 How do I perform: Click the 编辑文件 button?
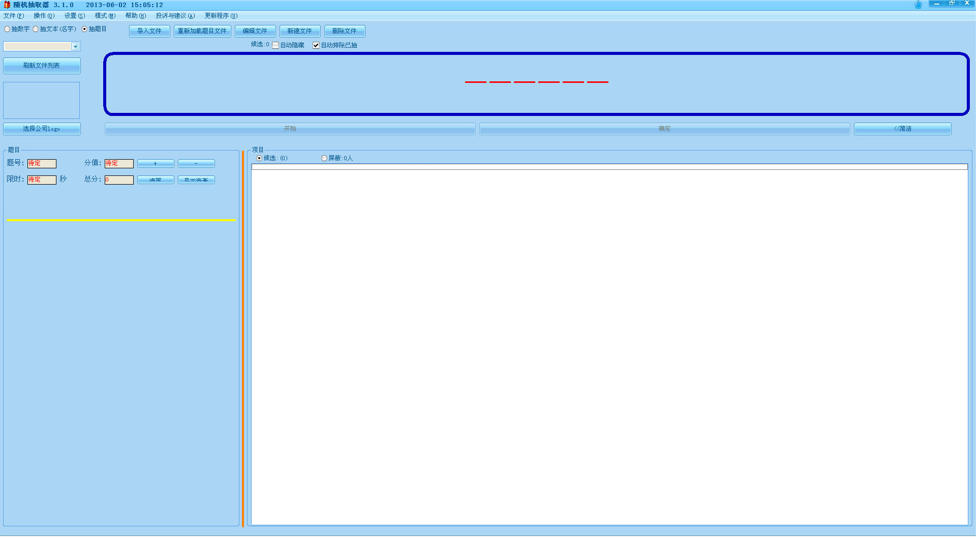[256, 31]
